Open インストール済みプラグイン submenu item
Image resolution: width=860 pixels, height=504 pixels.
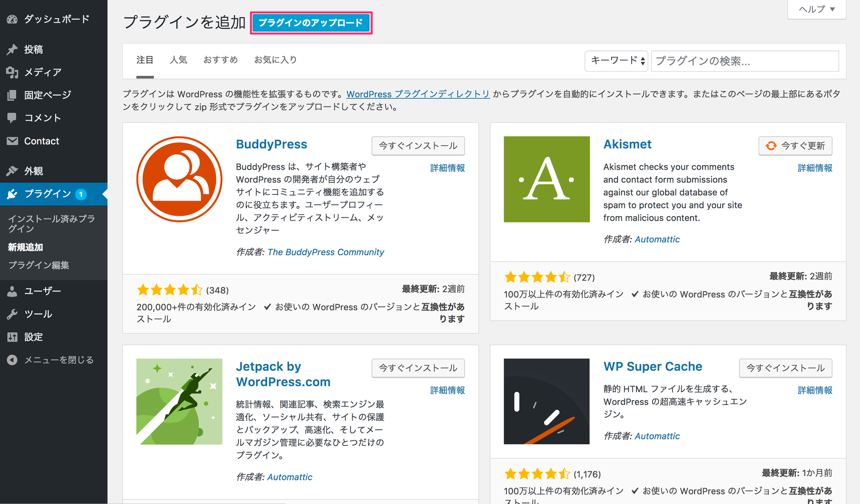[51, 223]
